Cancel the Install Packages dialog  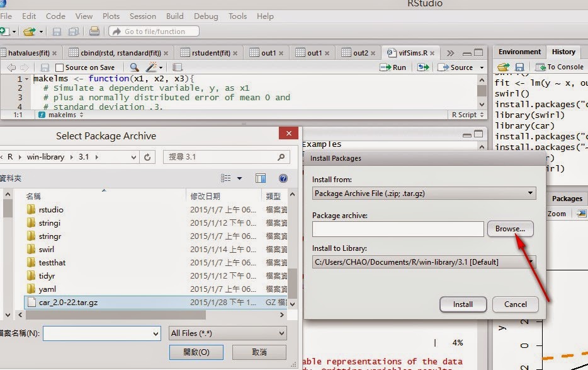pos(516,304)
